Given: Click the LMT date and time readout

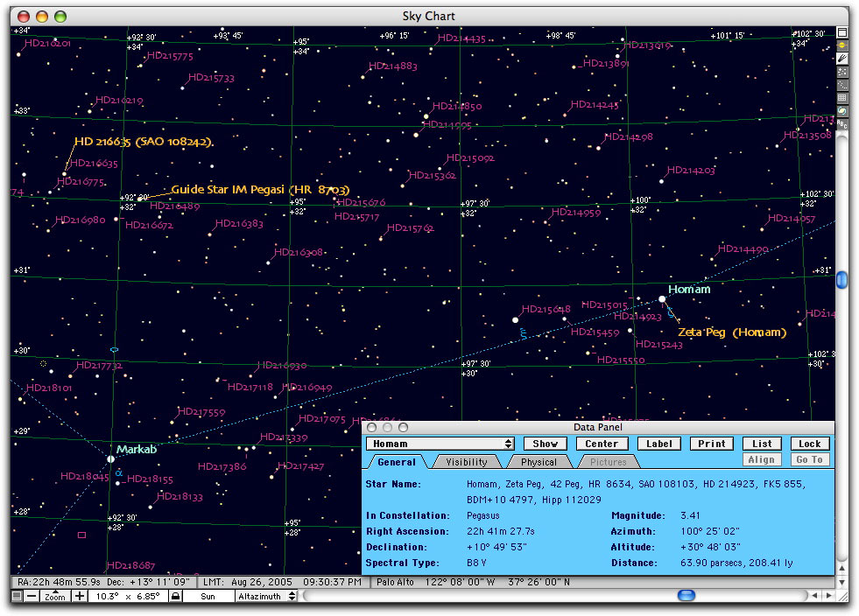Looking at the screenshot, I should pyautogui.click(x=282, y=582).
